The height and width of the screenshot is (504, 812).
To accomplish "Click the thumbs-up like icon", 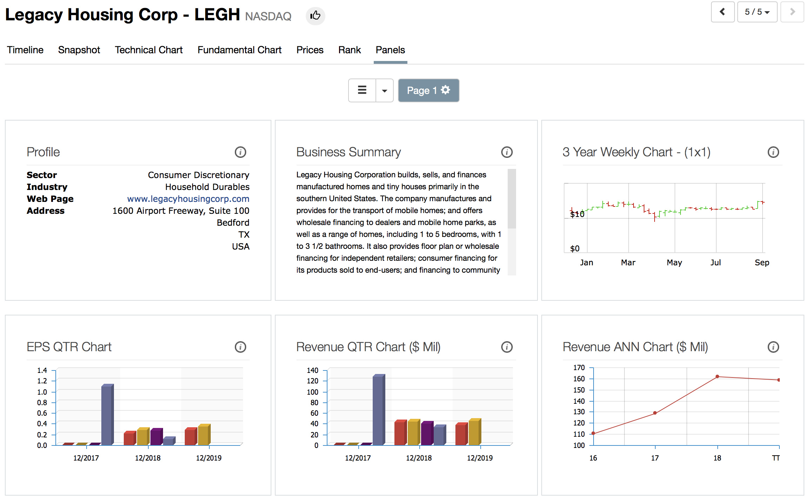I will [315, 16].
